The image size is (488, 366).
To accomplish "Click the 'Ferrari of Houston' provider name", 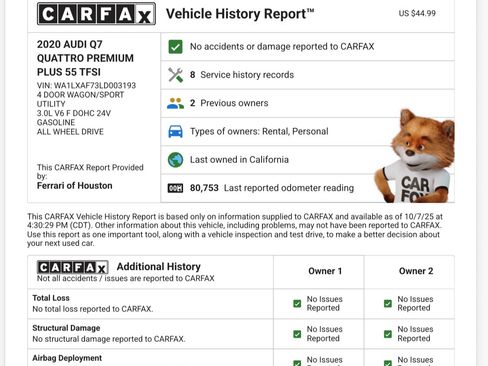I will coord(75,186).
